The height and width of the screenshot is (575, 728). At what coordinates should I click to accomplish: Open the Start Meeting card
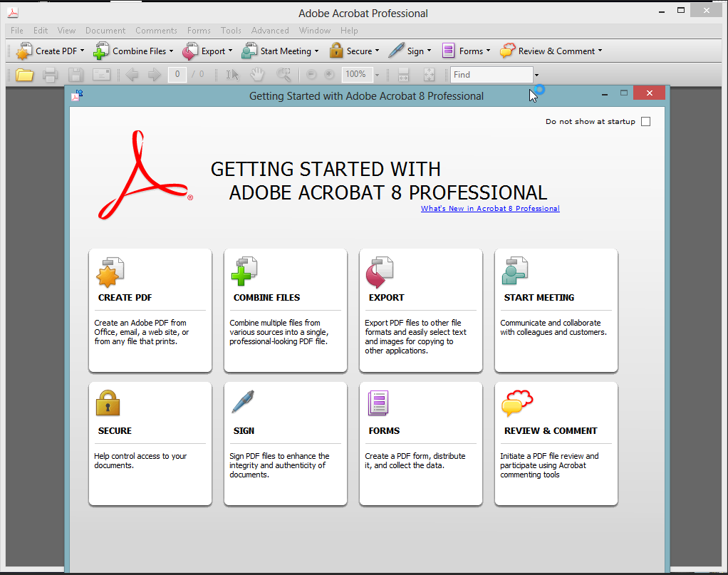[556, 310]
